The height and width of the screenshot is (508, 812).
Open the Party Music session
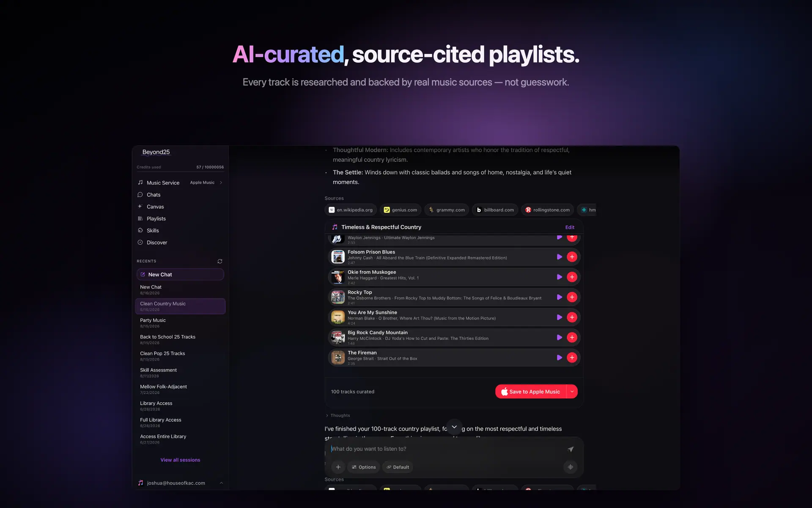click(x=180, y=323)
